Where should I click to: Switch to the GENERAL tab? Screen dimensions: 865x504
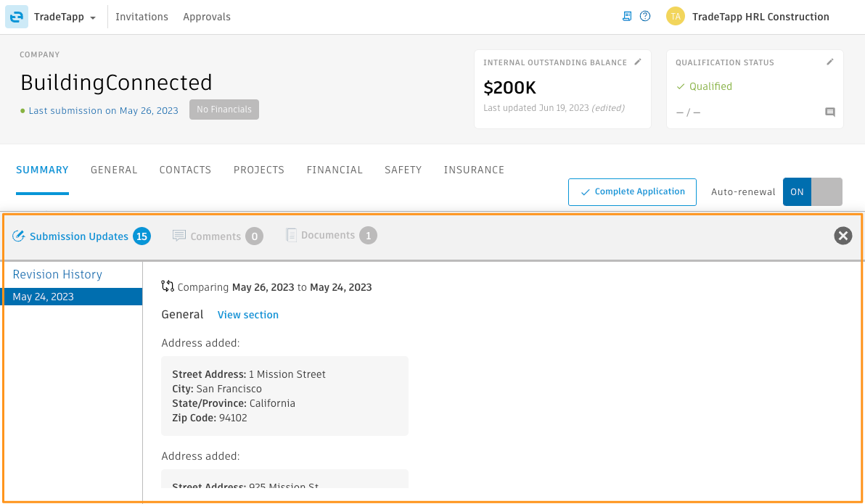[114, 170]
